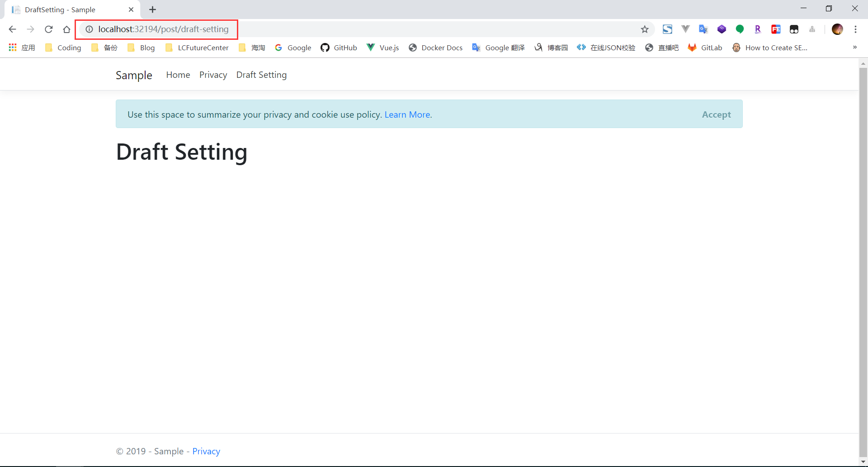Open the 应用 apps shortcut
The width and height of the screenshot is (868, 467).
point(22,48)
